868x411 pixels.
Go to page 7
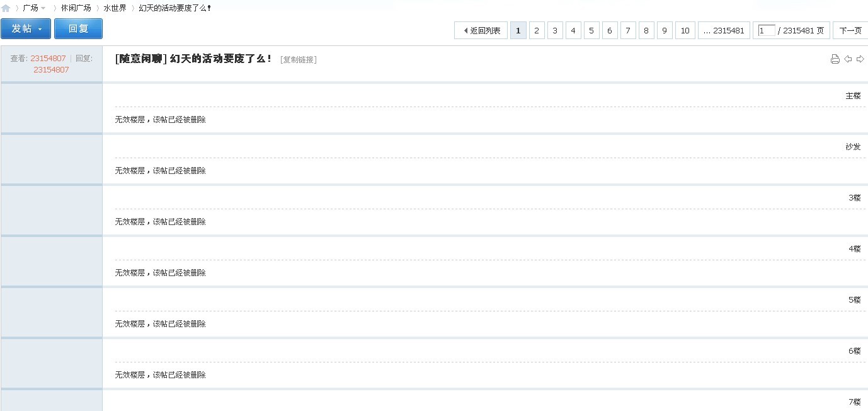pos(628,30)
